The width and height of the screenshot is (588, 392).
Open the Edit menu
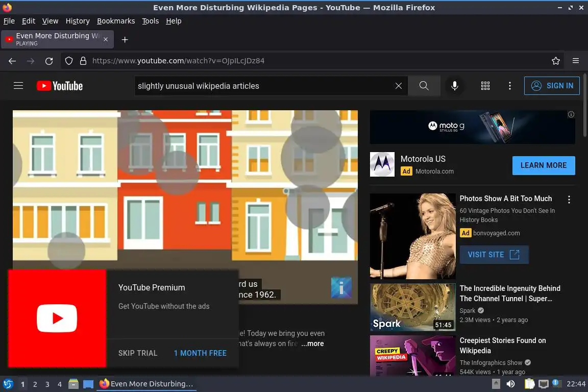(x=29, y=21)
